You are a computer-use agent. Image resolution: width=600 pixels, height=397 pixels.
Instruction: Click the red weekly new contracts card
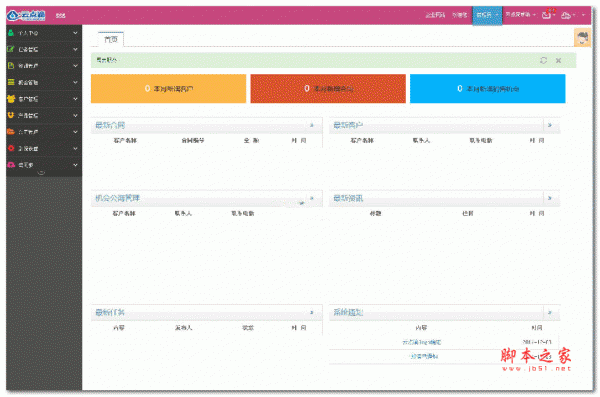pyautogui.click(x=328, y=88)
